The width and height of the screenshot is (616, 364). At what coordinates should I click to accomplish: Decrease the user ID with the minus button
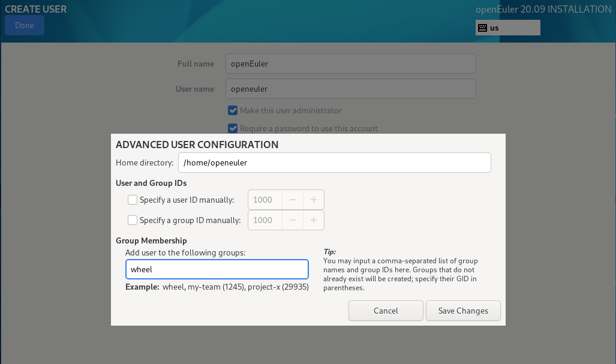click(292, 200)
